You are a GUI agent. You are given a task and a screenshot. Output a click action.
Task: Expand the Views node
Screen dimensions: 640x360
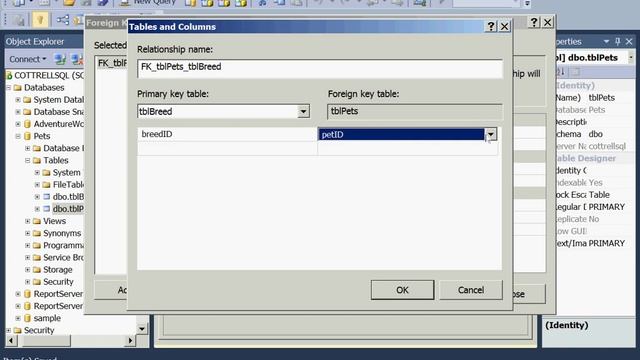pos(28,221)
